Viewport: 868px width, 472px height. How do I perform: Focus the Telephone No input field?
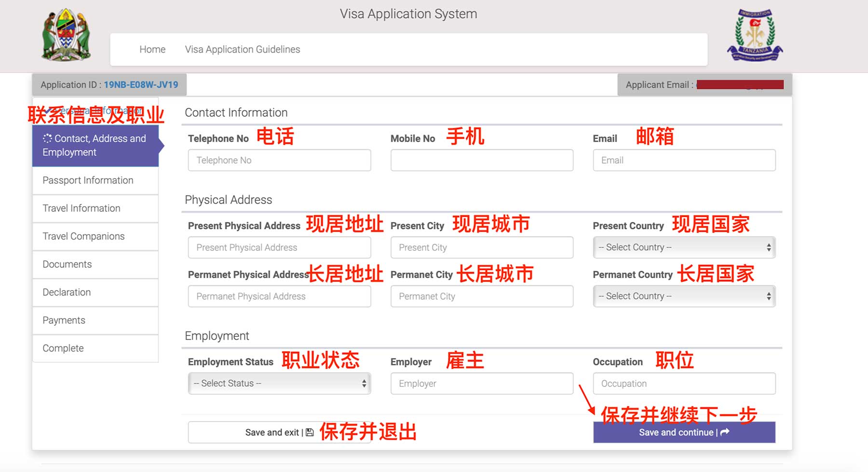[279, 160]
